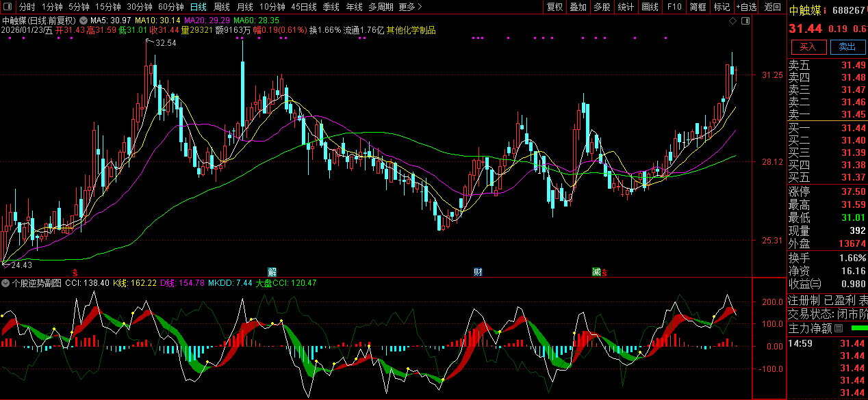
Task: Open the 中触媒 chart settings dropdown arrow
Action: 84,21
